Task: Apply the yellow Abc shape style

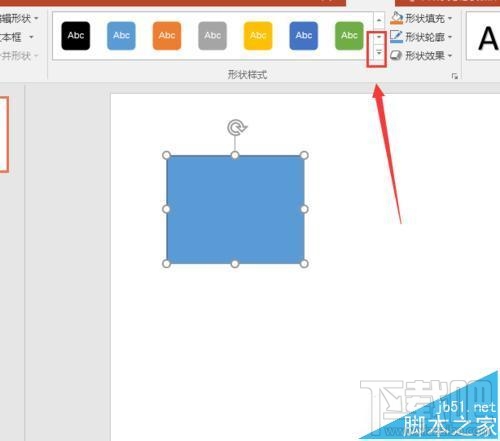Action: point(258,36)
